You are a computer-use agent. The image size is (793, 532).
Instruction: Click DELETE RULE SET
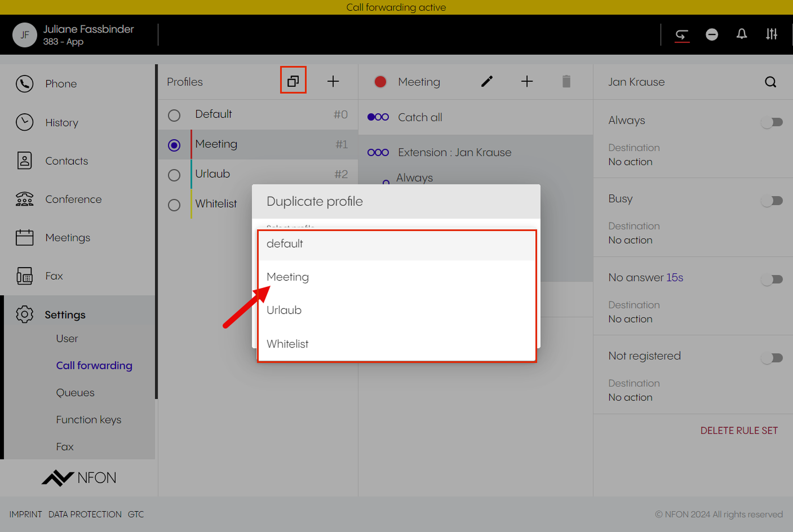[x=739, y=431]
